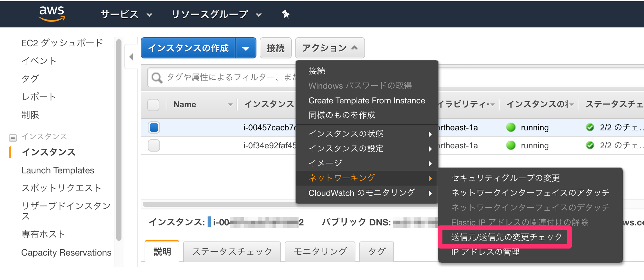Switch to the タグ tab
Screen dimensions: 644x280
click(377, 251)
